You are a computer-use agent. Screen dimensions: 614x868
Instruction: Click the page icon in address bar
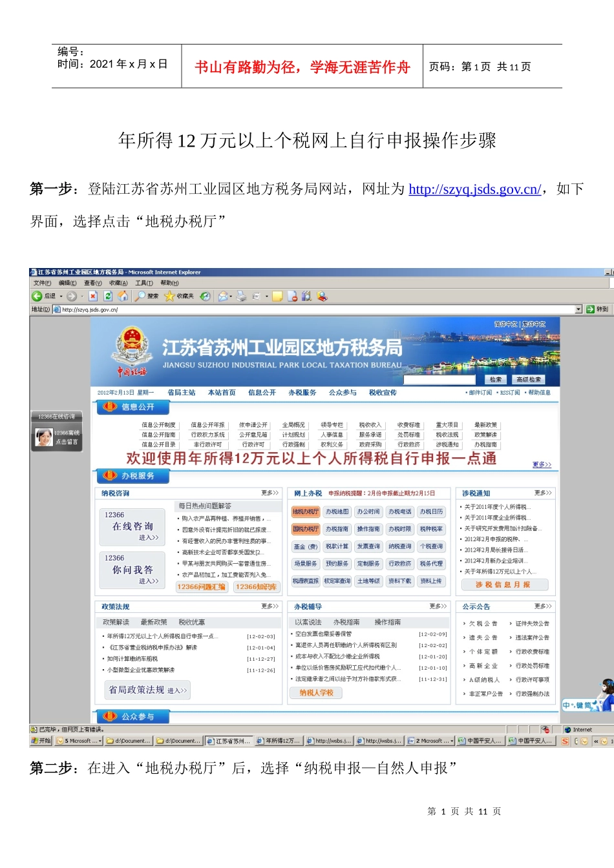57,309
